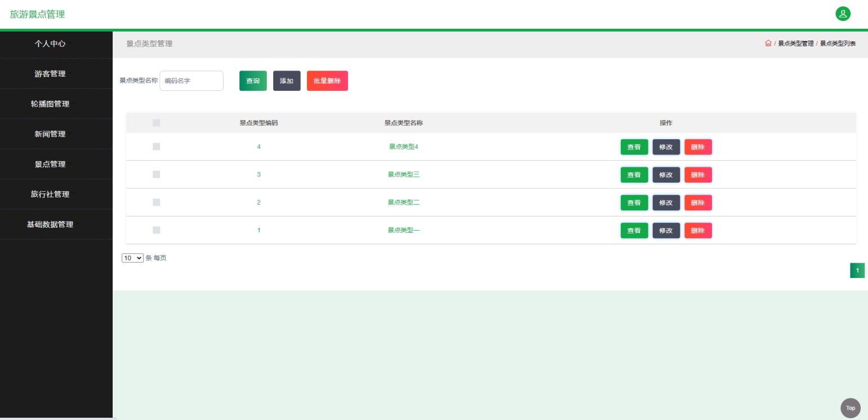Delete 景点类型4 using 删除 button
The image size is (868, 420).
(x=698, y=147)
